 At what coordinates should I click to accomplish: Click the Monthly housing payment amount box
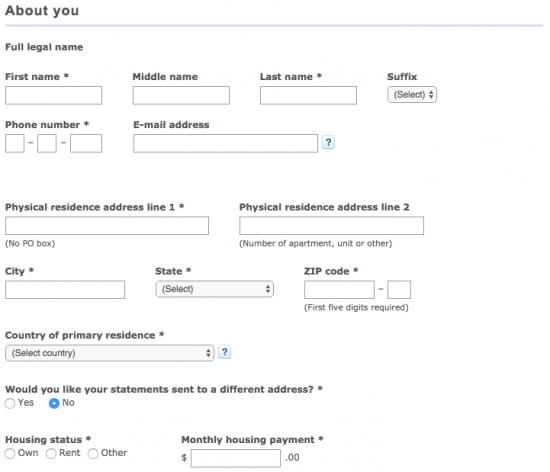coord(236,458)
